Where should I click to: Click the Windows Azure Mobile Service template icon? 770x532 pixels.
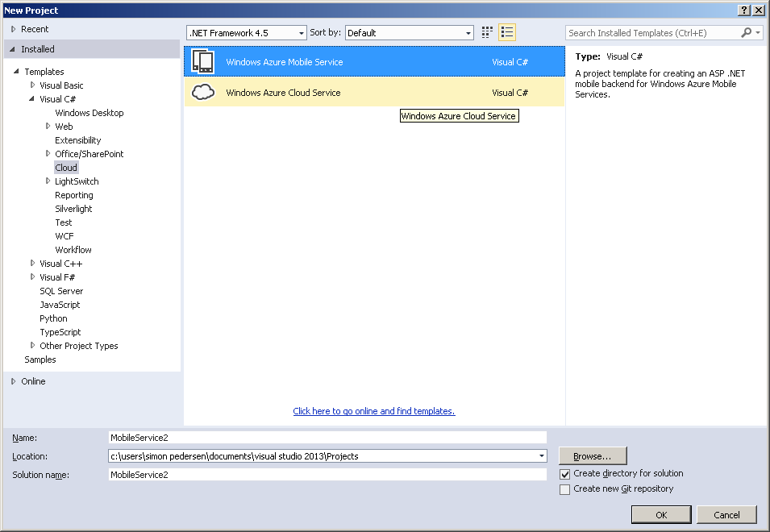coord(203,62)
